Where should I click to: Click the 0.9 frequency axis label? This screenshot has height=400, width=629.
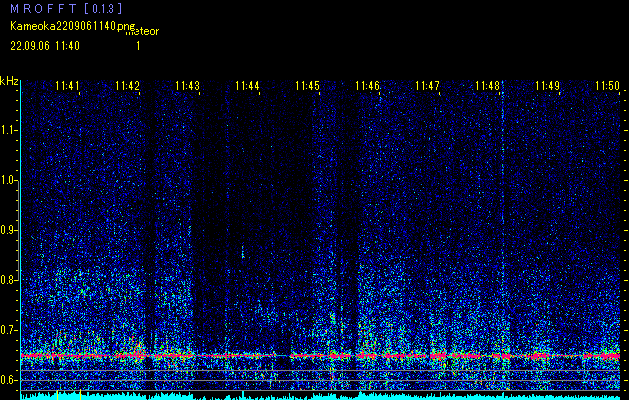[x=8, y=230]
